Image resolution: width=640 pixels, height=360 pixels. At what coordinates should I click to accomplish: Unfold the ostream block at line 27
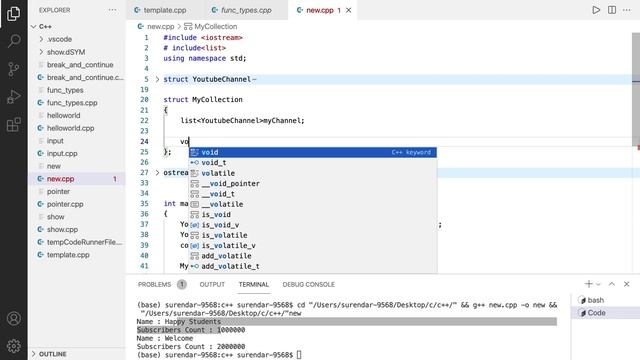(x=157, y=173)
